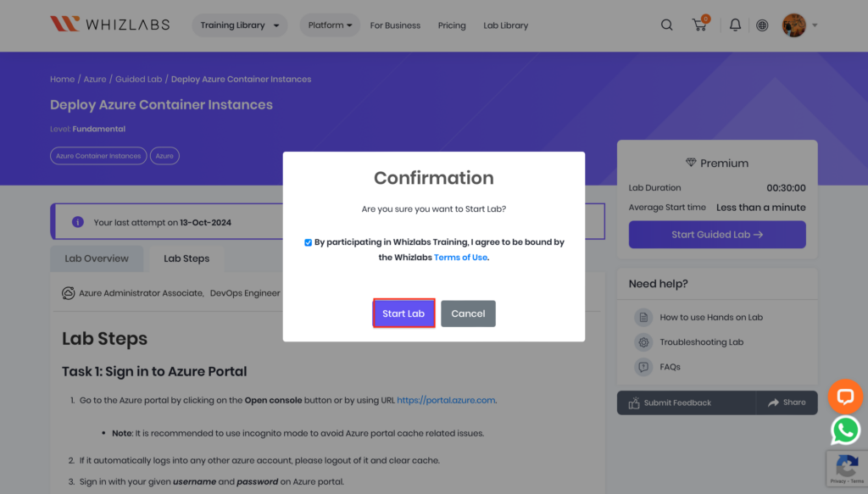Dismiss the dialog with Cancel
868x494 pixels.
468,314
